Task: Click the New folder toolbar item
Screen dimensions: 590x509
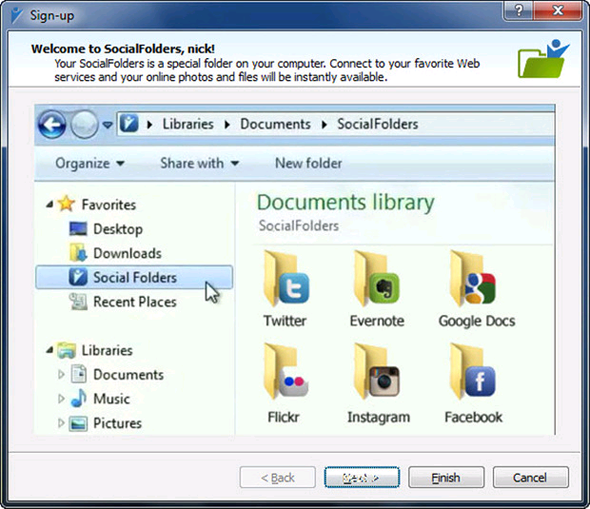Action: [309, 163]
